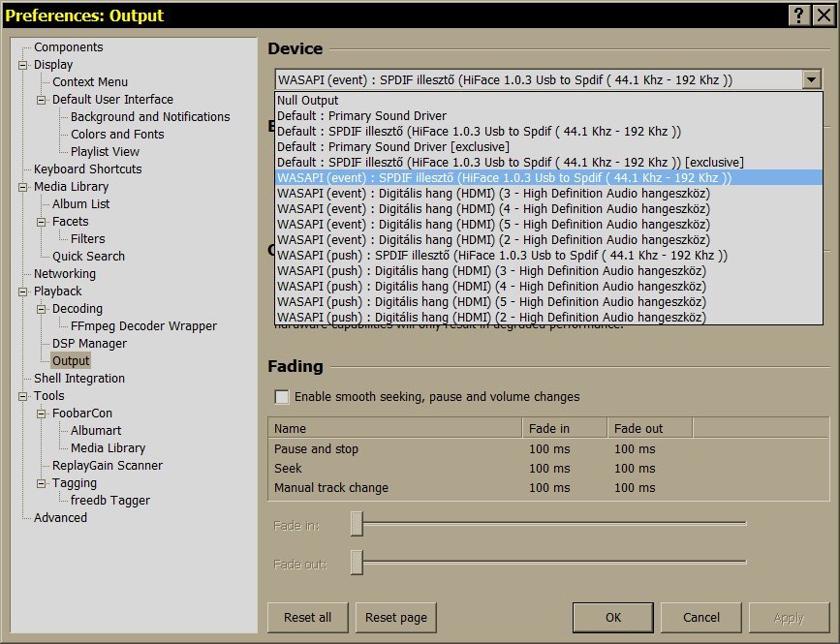Open Keyboard Shortcuts page
This screenshot has height=644, width=840.
pyautogui.click(x=88, y=169)
